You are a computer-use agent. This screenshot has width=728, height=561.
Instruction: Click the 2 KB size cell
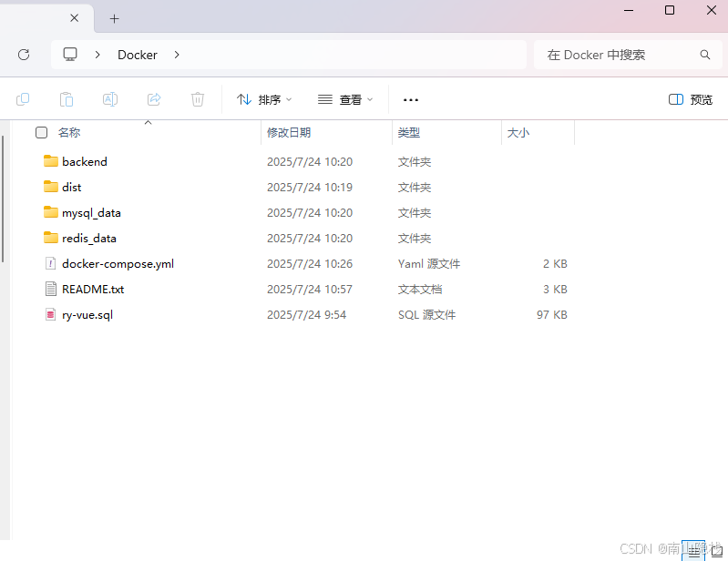pyautogui.click(x=555, y=263)
